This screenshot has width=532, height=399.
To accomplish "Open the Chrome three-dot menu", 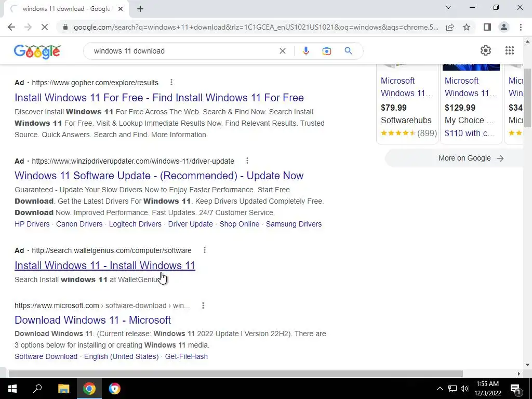I will pyautogui.click(x=521, y=27).
